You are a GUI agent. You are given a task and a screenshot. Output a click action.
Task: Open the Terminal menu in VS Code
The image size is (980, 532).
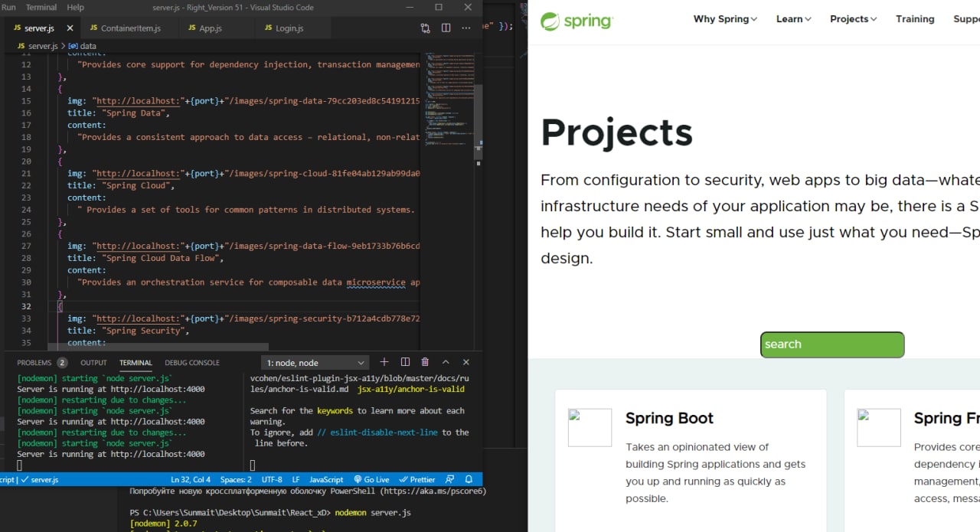(x=41, y=7)
